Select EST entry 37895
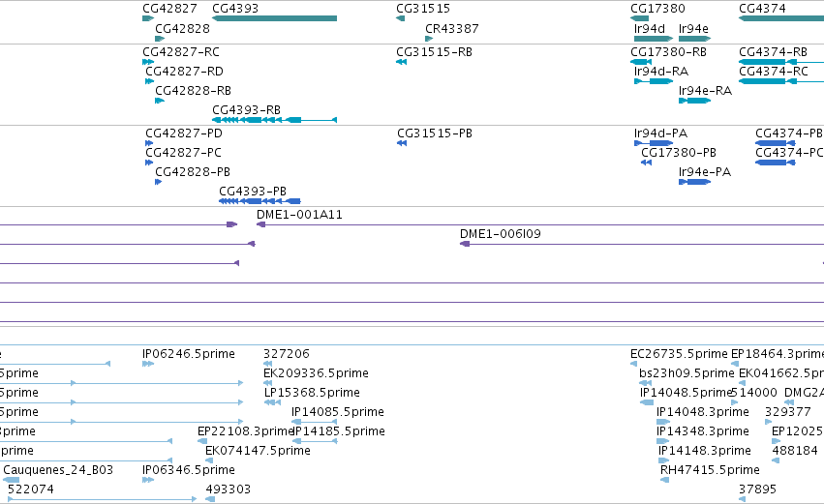The image size is (824, 504). (x=758, y=489)
